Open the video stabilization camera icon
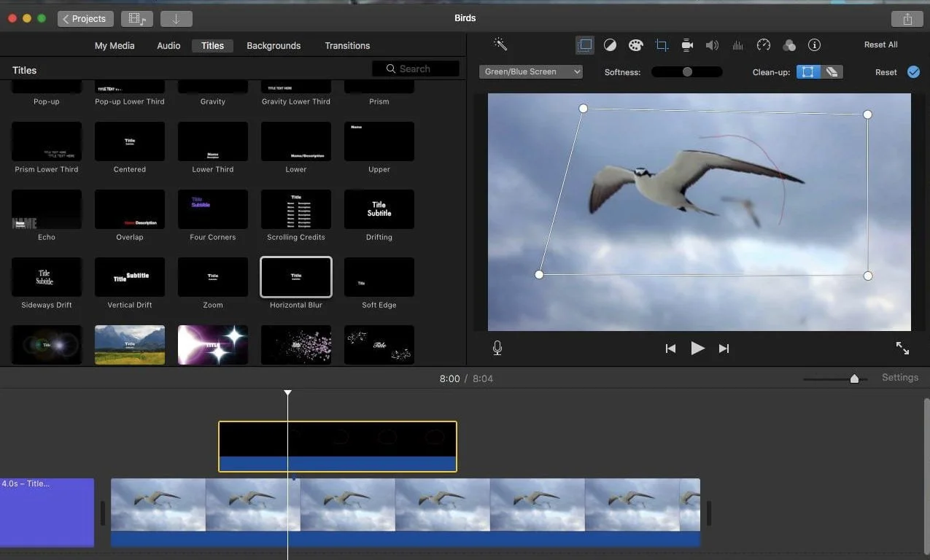The height and width of the screenshot is (560, 930). 687,45
